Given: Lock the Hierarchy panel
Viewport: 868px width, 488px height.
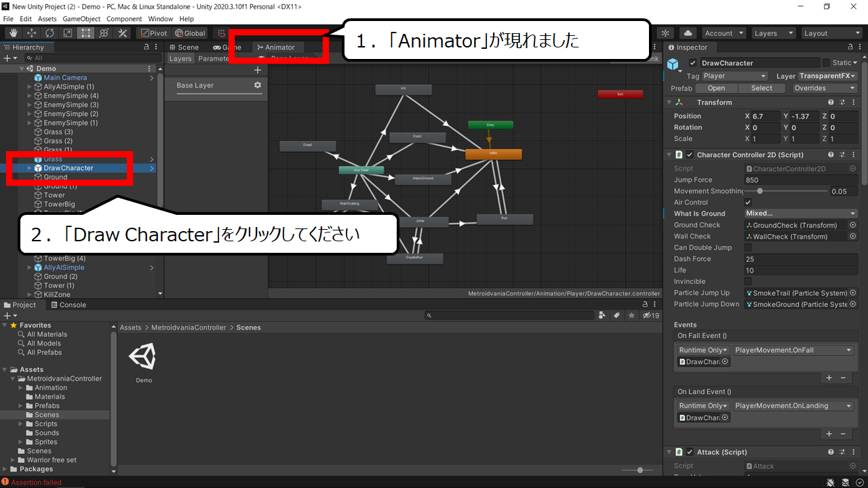Looking at the screenshot, I should point(146,47).
